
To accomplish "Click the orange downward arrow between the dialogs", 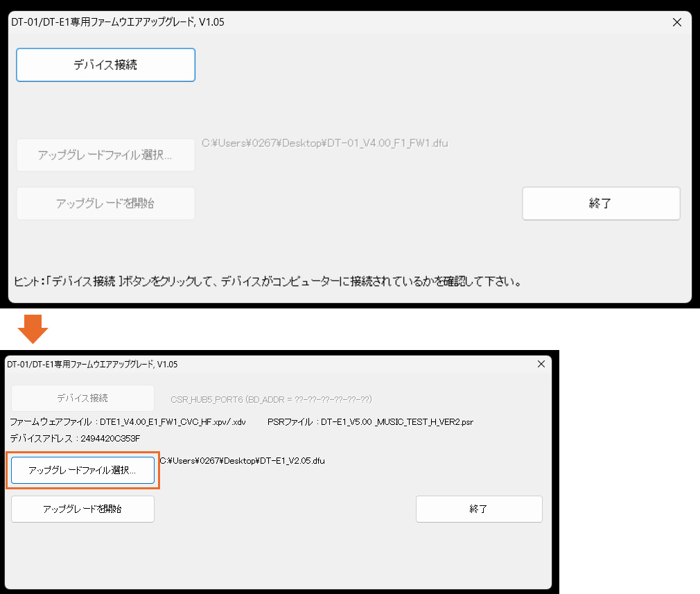I will tap(33, 329).
